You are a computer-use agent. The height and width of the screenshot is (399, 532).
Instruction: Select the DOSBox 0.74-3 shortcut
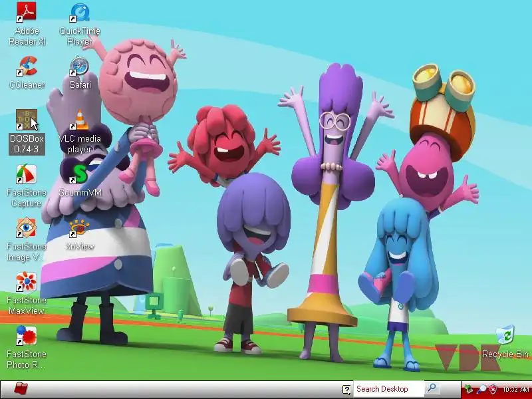tap(27, 132)
